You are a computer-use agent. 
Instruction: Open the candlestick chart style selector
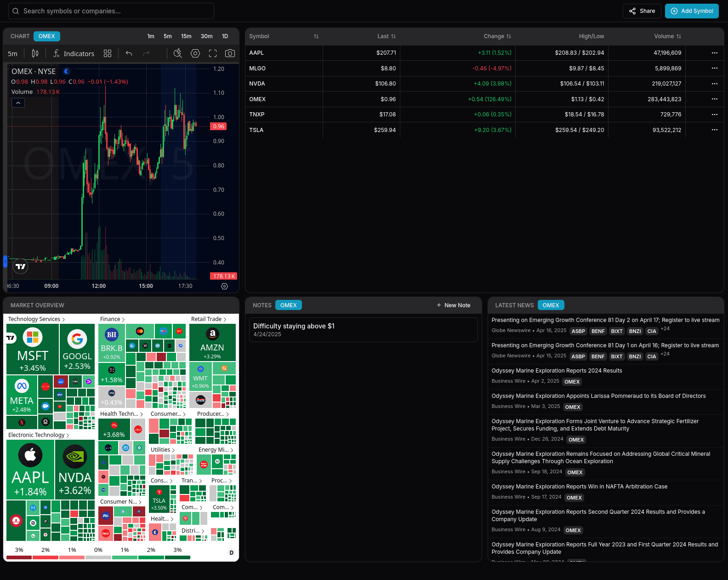(x=35, y=53)
